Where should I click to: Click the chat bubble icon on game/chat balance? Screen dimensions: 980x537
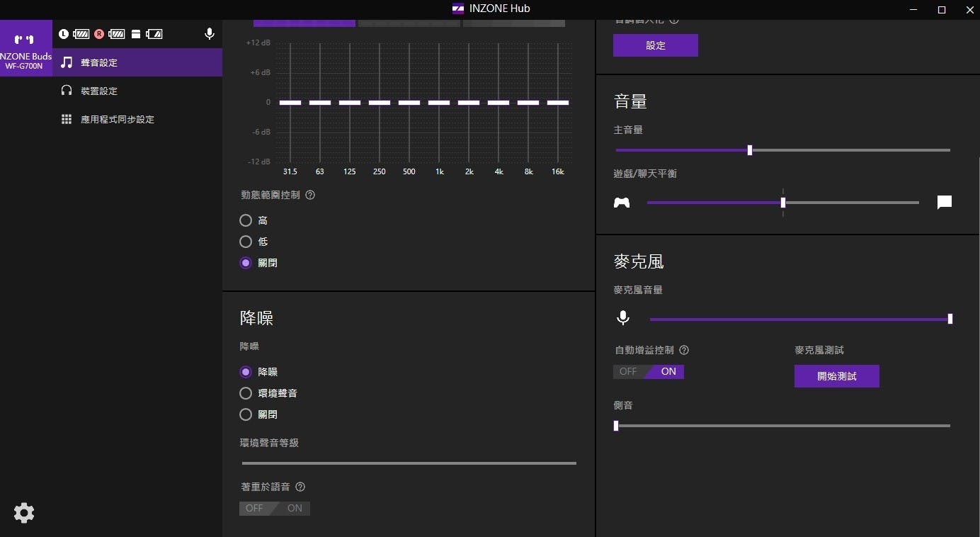945,203
